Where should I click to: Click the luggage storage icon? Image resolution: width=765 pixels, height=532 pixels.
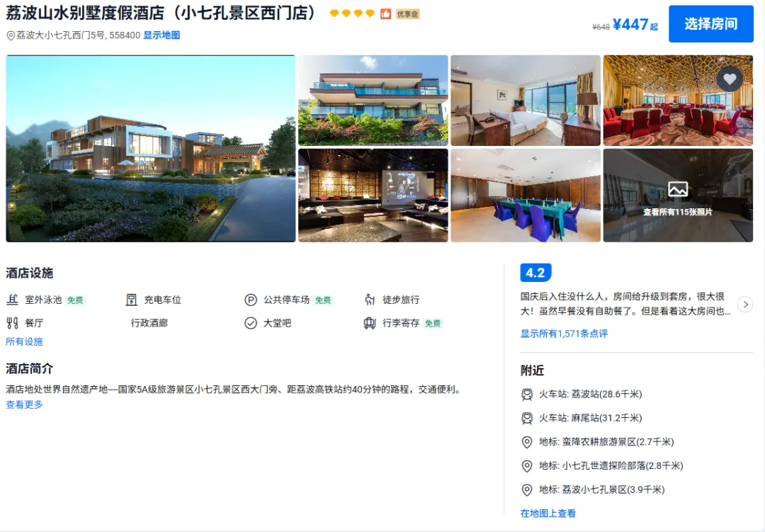click(370, 323)
